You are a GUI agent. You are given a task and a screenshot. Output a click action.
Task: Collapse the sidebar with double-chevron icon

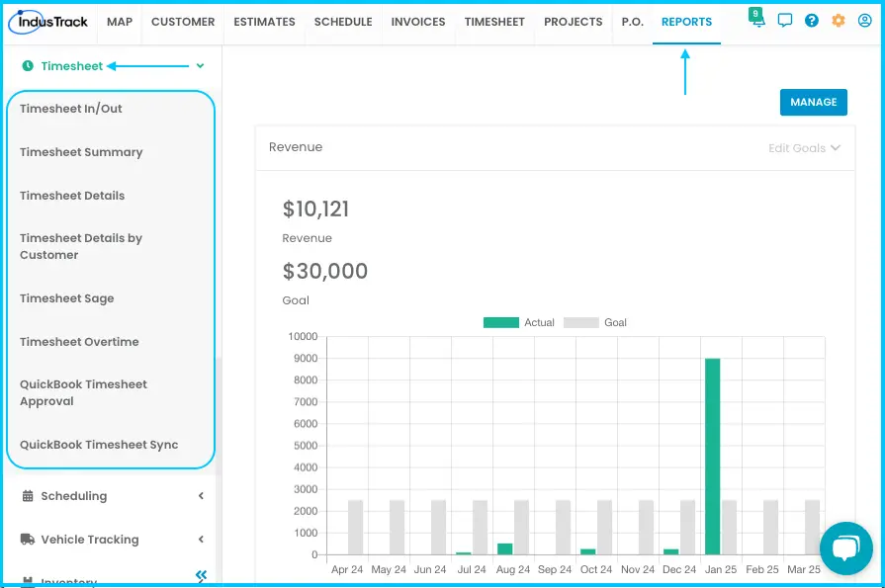pos(201,575)
